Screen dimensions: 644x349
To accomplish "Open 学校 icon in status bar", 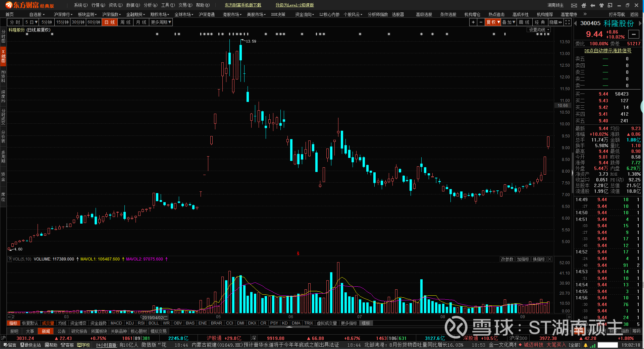I will pyautogui.click(x=84, y=345).
